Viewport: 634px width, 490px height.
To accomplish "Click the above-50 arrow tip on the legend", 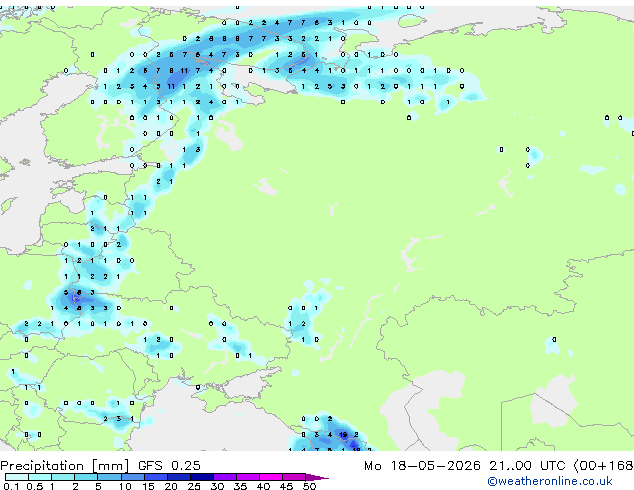I will tap(317, 477).
